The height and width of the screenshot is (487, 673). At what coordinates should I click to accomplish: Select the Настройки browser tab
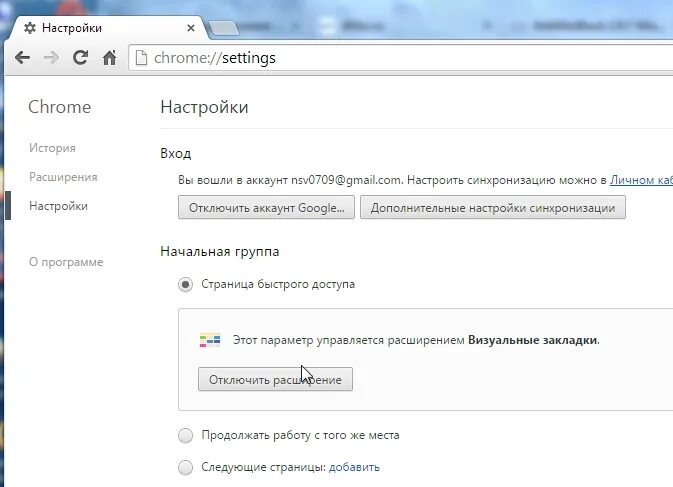click(106, 28)
